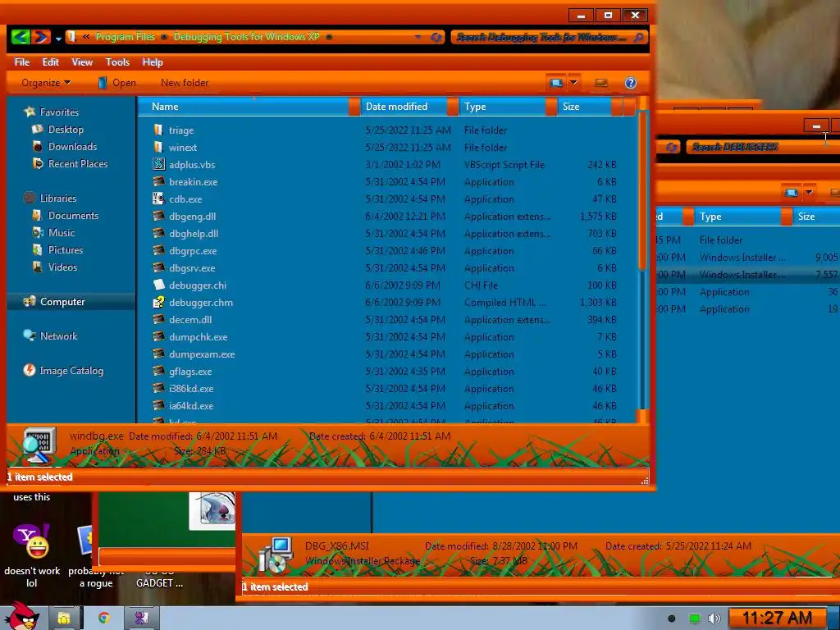Sort by the Size column header
Image resolution: width=840 pixels, height=630 pixels.
[x=584, y=106]
